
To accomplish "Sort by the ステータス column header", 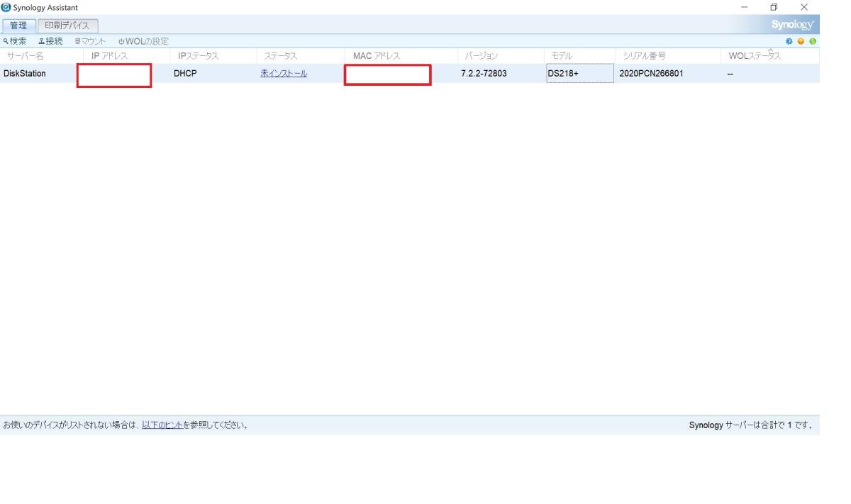I will pyautogui.click(x=301, y=55).
